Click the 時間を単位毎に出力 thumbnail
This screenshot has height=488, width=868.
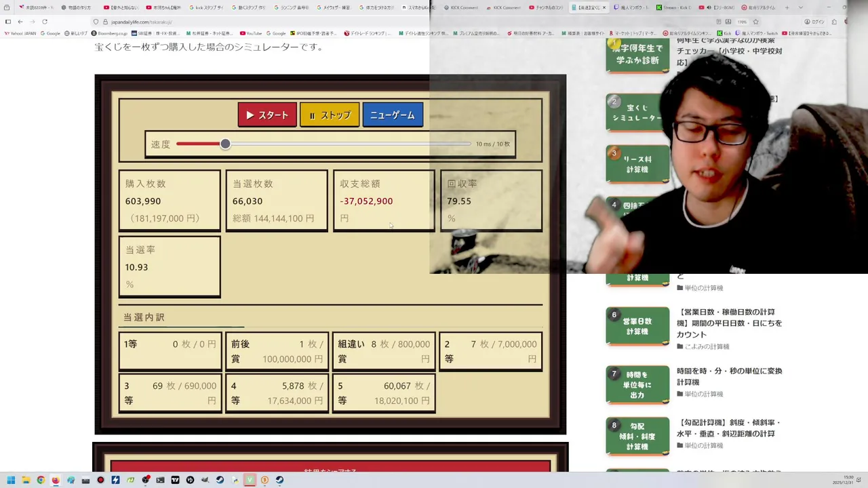637,384
